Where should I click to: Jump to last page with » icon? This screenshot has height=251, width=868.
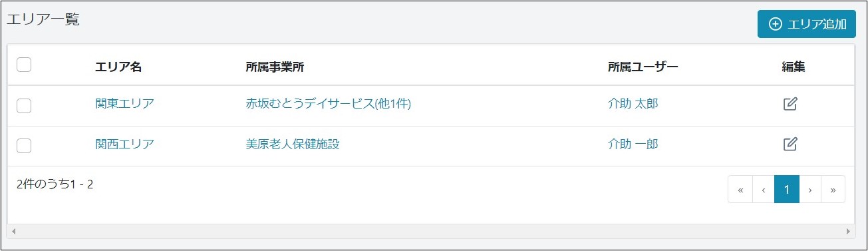click(x=833, y=189)
